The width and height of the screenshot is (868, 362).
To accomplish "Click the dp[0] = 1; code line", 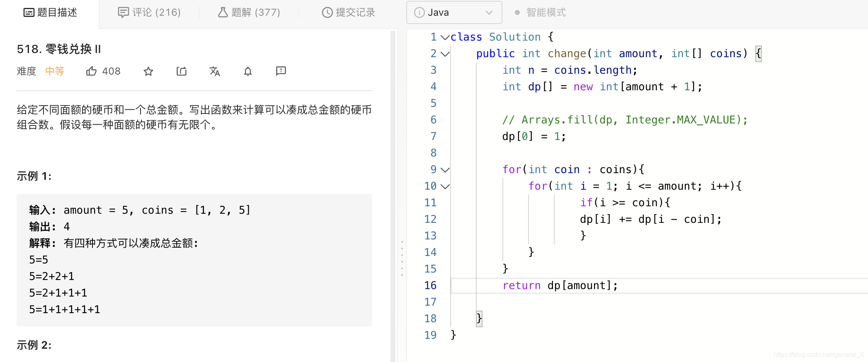I will [x=534, y=136].
